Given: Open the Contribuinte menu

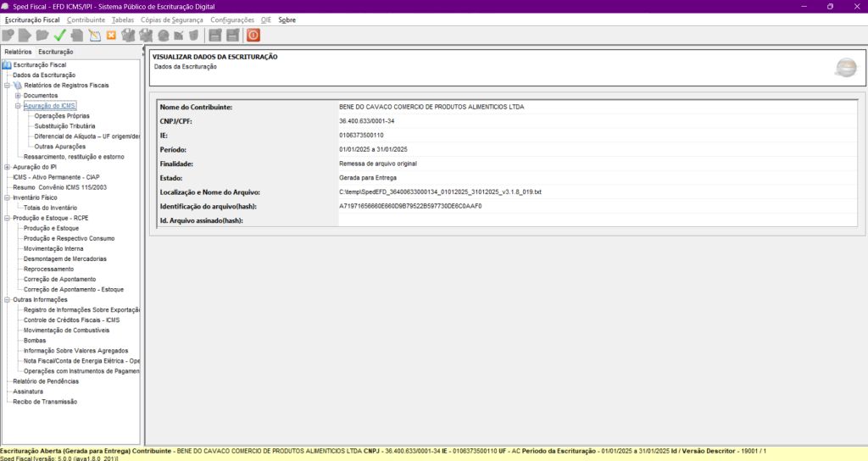Looking at the screenshot, I should pyautogui.click(x=86, y=20).
